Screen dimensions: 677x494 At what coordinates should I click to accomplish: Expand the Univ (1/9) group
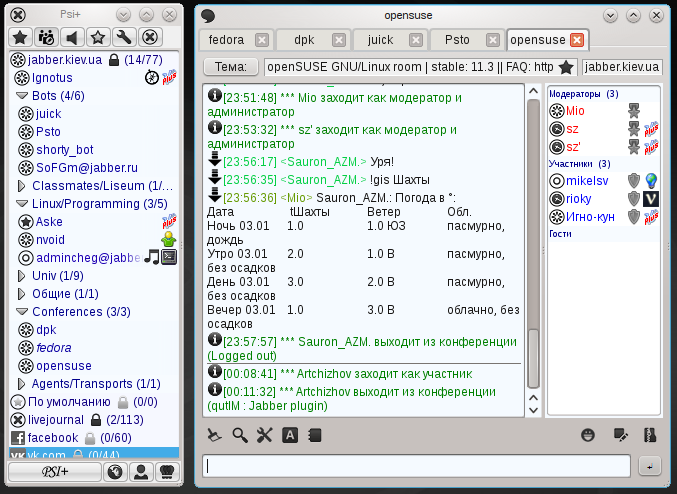tap(21, 276)
